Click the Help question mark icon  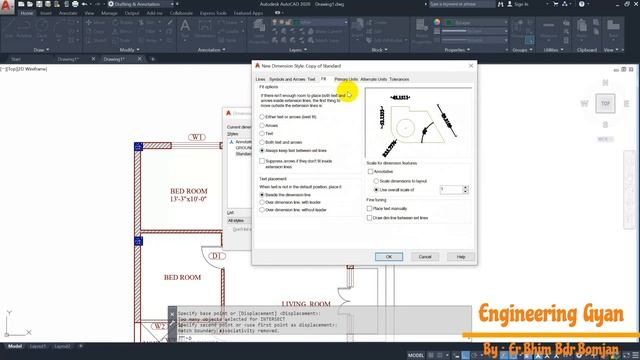point(582,4)
